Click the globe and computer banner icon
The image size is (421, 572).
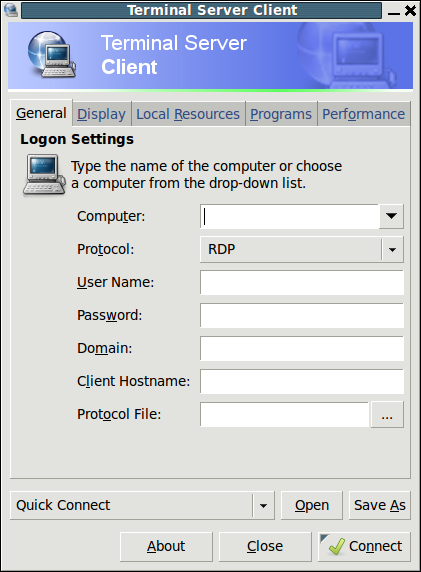[x=51, y=54]
